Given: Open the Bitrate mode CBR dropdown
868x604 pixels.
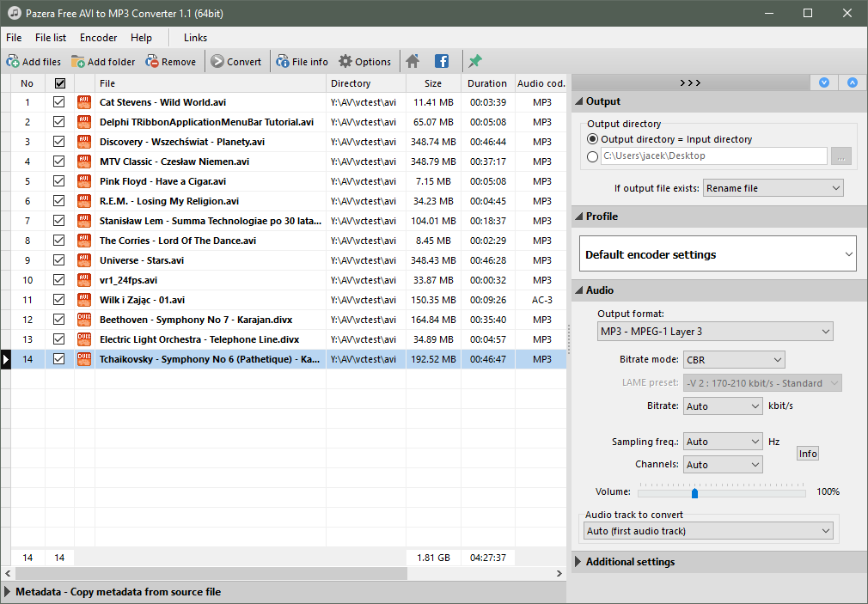Looking at the screenshot, I should pyautogui.click(x=734, y=360).
